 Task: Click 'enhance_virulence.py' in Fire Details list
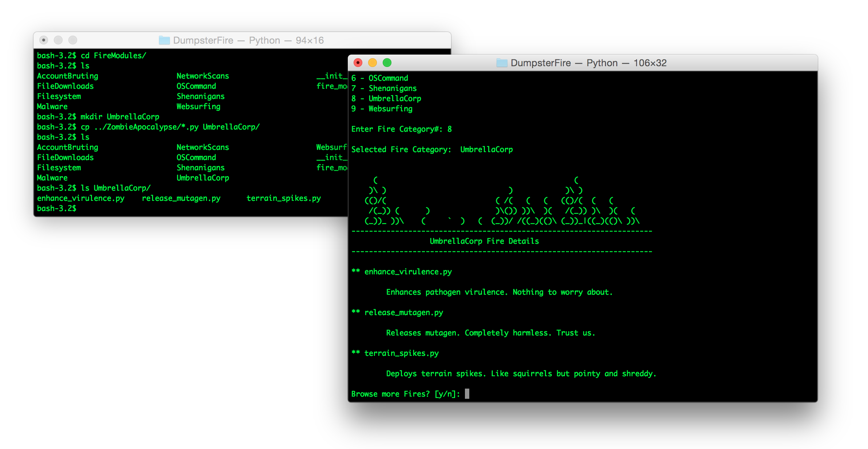408,272
